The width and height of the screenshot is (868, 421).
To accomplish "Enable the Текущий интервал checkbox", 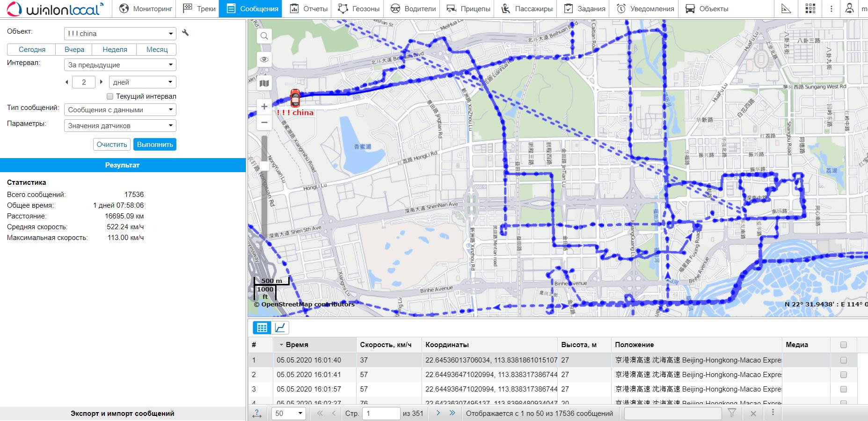I will click(110, 96).
